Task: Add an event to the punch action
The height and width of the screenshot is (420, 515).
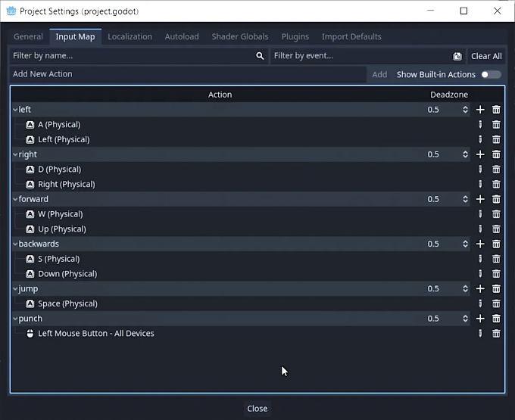Action: pos(480,319)
